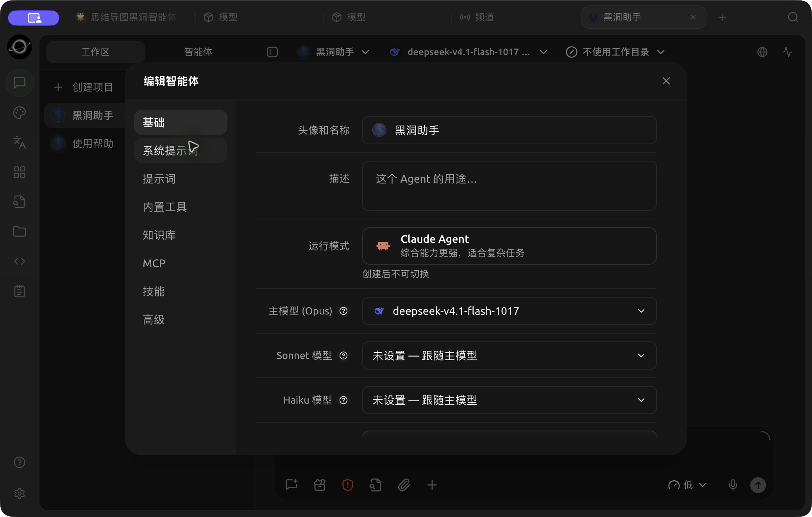Viewport: 812px width, 517px height.
Task: Click the 头像和名称 name field
Action: point(509,130)
